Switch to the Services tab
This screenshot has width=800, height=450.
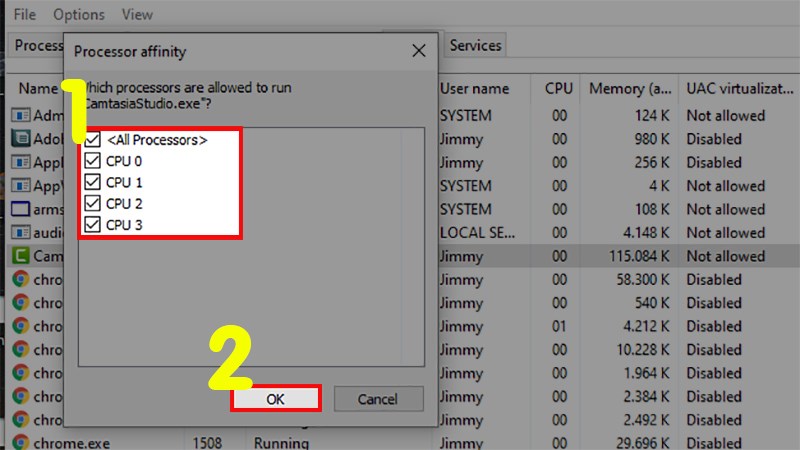(475, 46)
